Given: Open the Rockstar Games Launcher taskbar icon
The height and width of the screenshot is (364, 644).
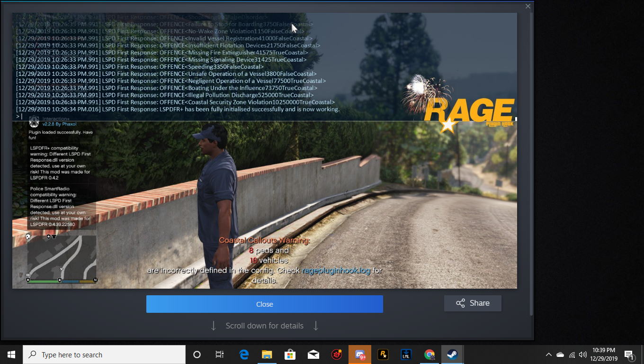Looking at the screenshot, I should tap(383, 355).
